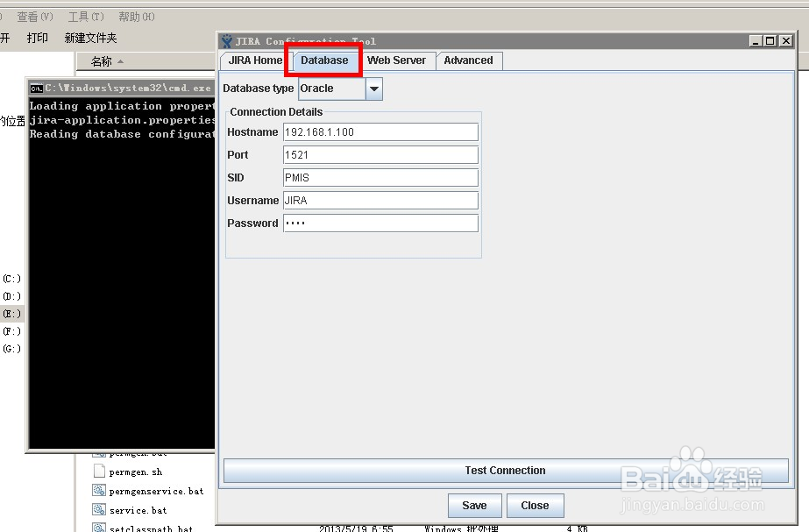Viewport: 809px width, 532px height.
Task: Select the service.bat file
Action: (138, 510)
